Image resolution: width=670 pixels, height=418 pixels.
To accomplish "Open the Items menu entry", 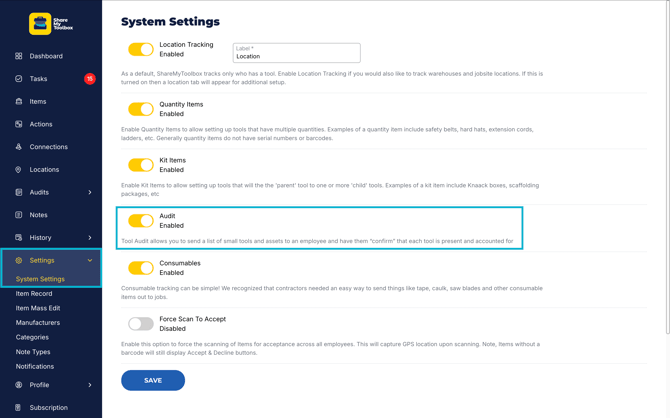I will pos(38,101).
